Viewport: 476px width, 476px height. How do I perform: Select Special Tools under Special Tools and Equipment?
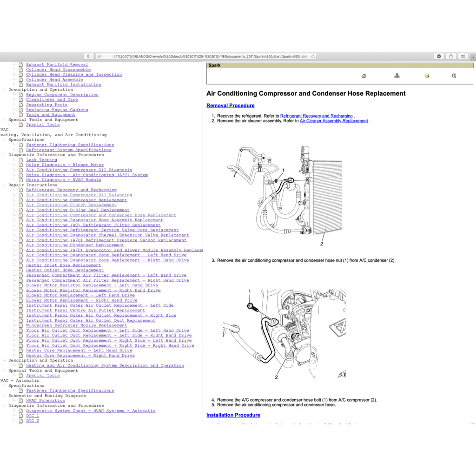[43, 125]
